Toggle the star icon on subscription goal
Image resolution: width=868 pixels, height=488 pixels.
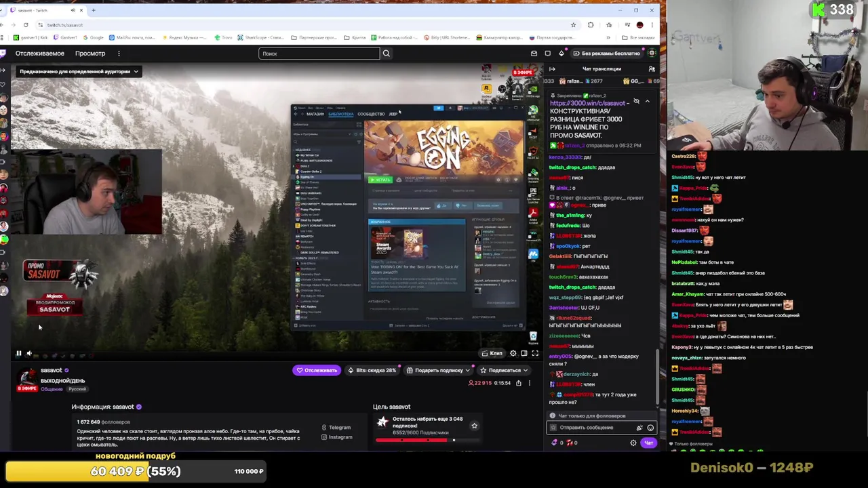474,426
